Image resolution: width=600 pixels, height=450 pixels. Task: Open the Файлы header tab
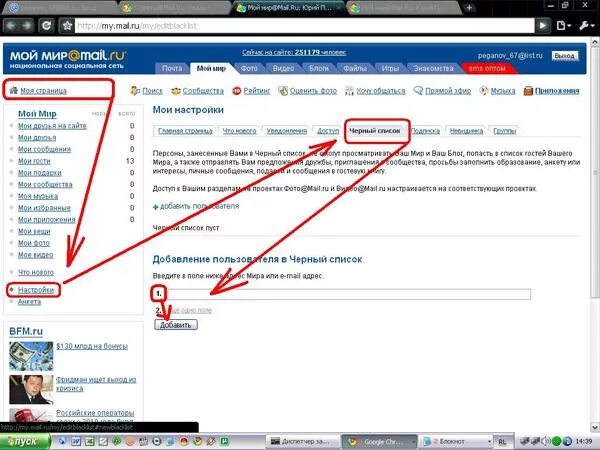(355, 68)
